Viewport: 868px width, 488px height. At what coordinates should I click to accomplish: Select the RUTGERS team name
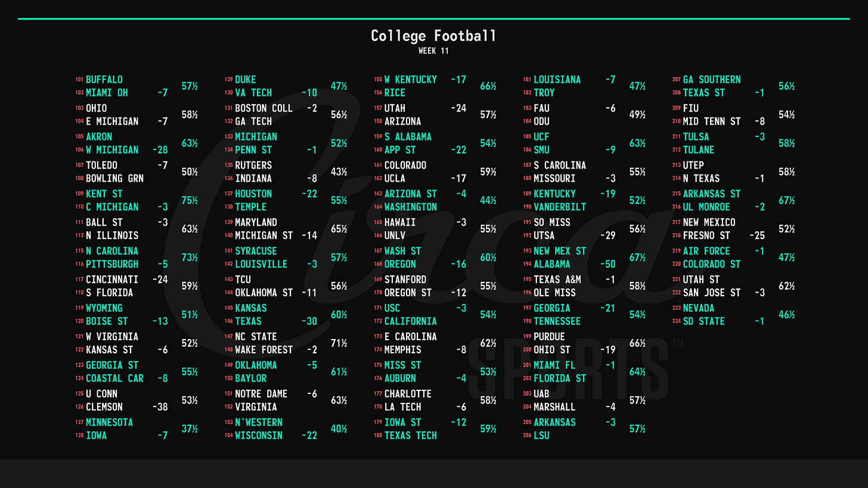[x=253, y=165]
